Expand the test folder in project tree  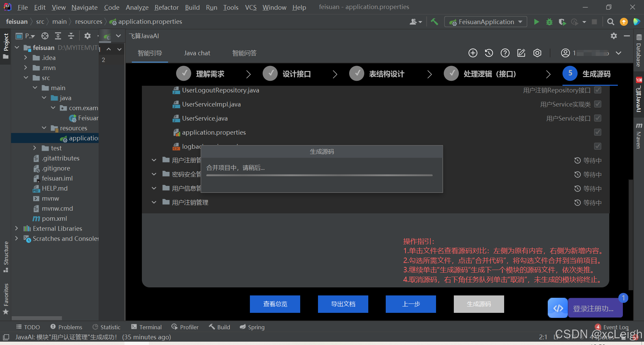35,148
